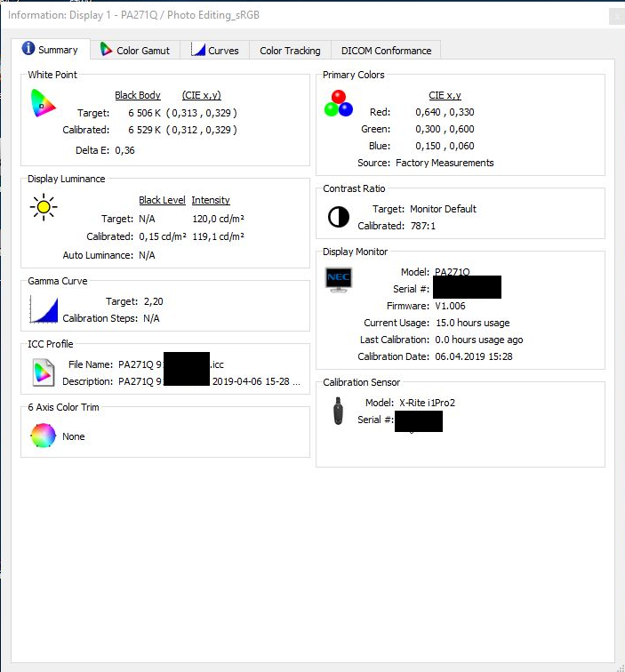
Task: Click the ICC profile File Name value
Action: 171,364
